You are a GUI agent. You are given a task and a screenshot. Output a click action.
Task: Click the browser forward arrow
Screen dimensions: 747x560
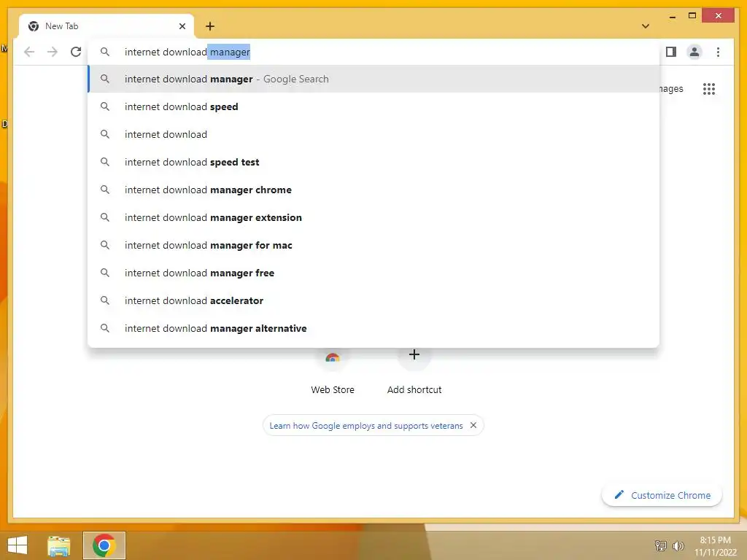(53, 52)
